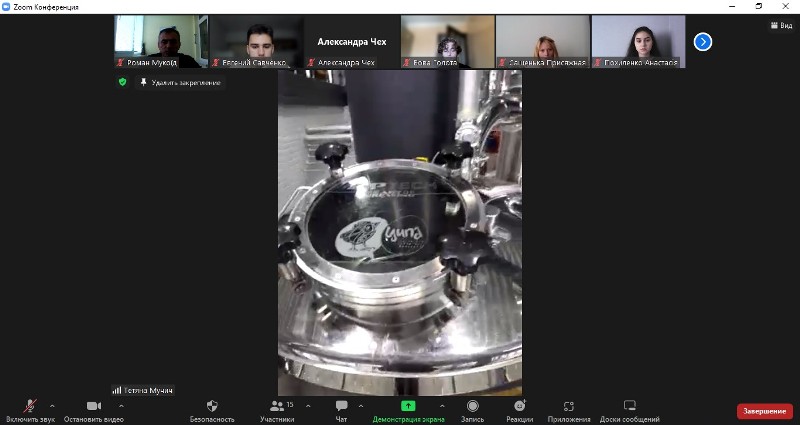The image size is (800, 425).
Task: Stop camera using Остановить видео button
Action: point(94,411)
